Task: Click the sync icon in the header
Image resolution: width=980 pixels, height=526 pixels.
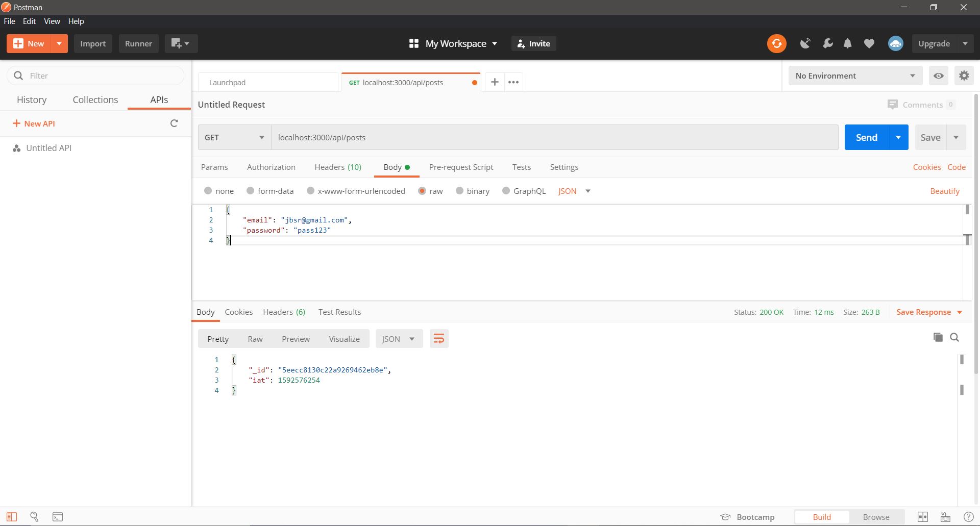Action: coord(776,43)
